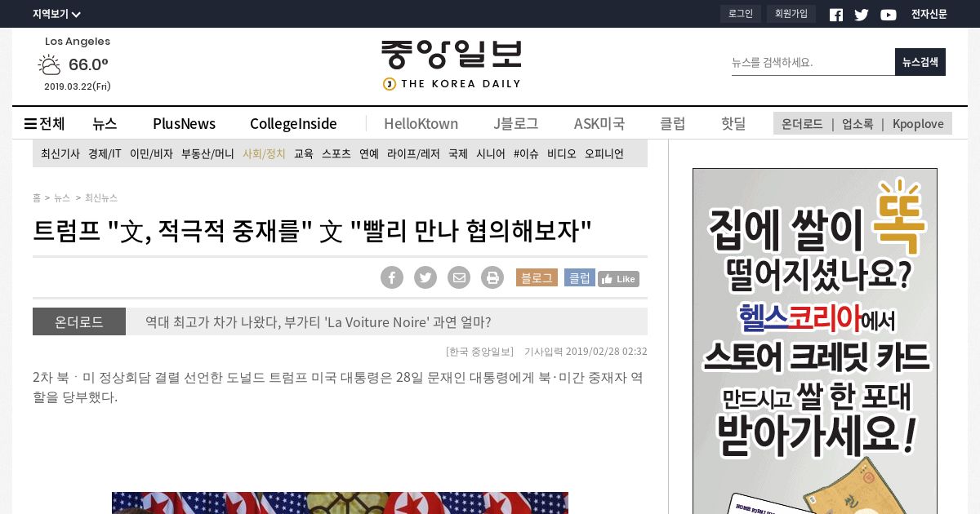The height and width of the screenshot is (514, 980).
Task: Click the article headline 트럼프 文 적극적 중재를
Action: coord(312,231)
